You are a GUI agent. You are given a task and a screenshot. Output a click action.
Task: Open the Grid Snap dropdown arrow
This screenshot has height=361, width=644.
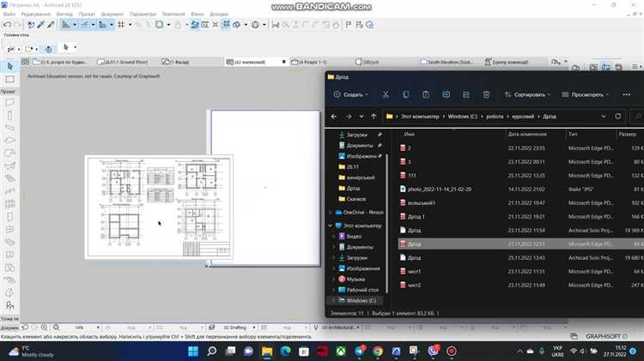click(x=130, y=25)
